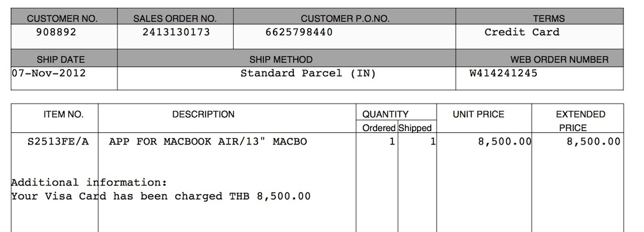Click web order number W414241245
This screenshot has width=644, height=232.
click(x=503, y=73)
